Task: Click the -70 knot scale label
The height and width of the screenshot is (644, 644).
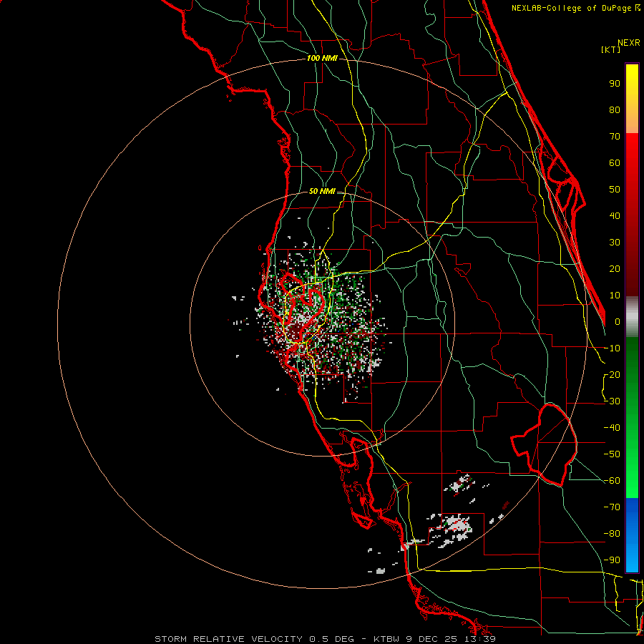Action: (x=612, y=507)
